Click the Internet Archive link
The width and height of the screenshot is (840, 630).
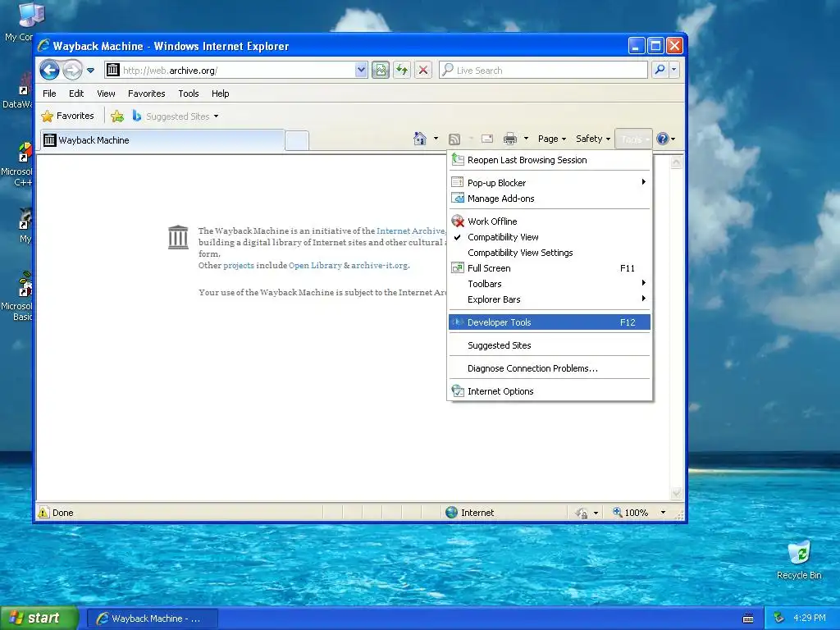[411, 231]
